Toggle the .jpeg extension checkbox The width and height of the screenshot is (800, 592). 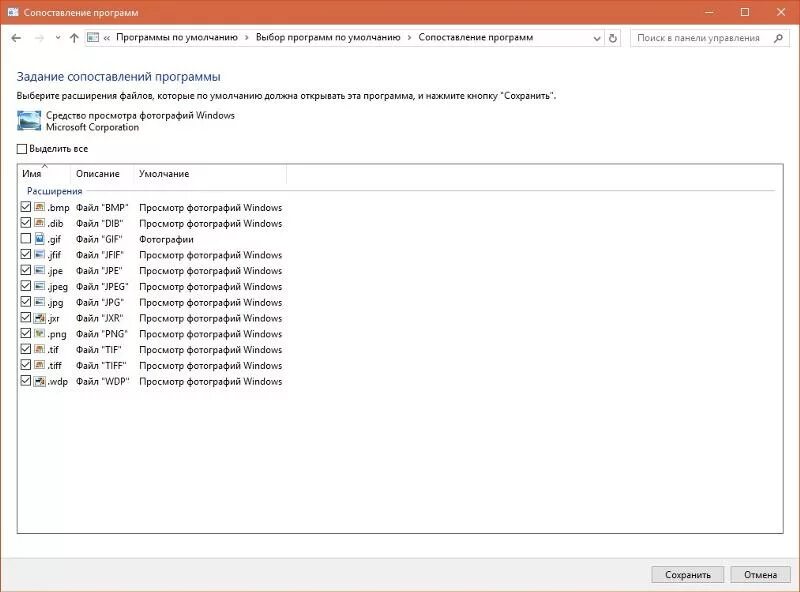tap(26, 286)
